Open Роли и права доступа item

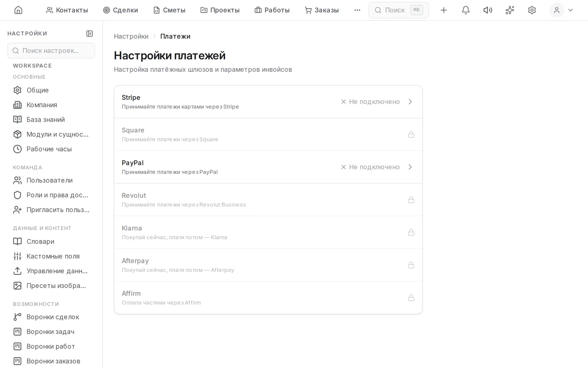51,195
